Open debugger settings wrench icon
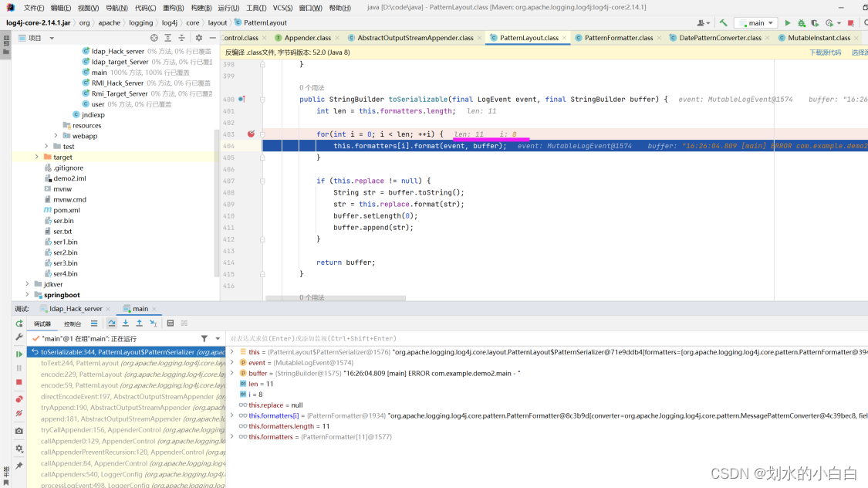 tap(19, 337)
